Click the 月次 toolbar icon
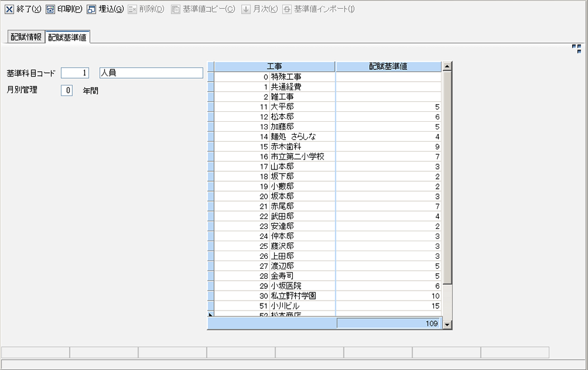The image size is (588, 370). (246, 9)
